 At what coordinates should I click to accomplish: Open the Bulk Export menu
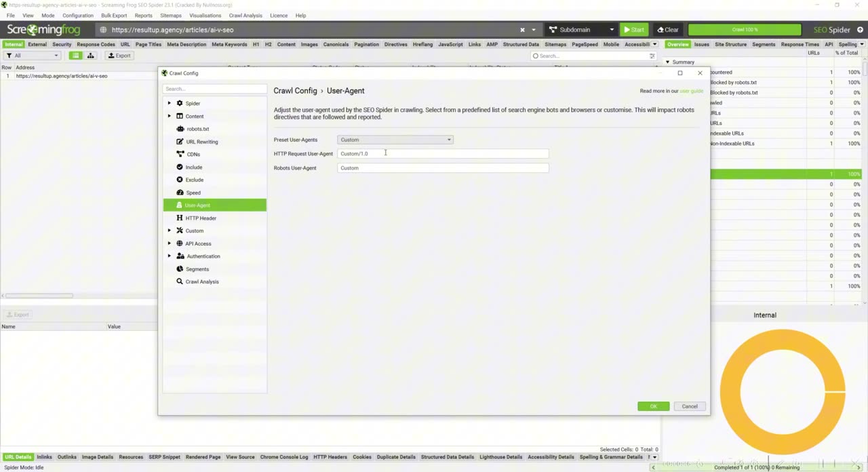pyautogui.click(x=114, y=15)
